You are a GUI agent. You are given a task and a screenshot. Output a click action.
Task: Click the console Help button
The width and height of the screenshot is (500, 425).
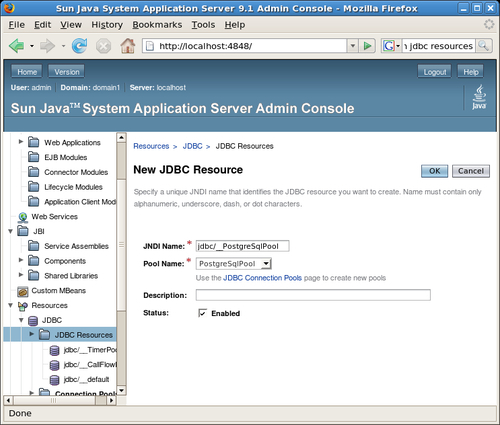tap(471, 72)
